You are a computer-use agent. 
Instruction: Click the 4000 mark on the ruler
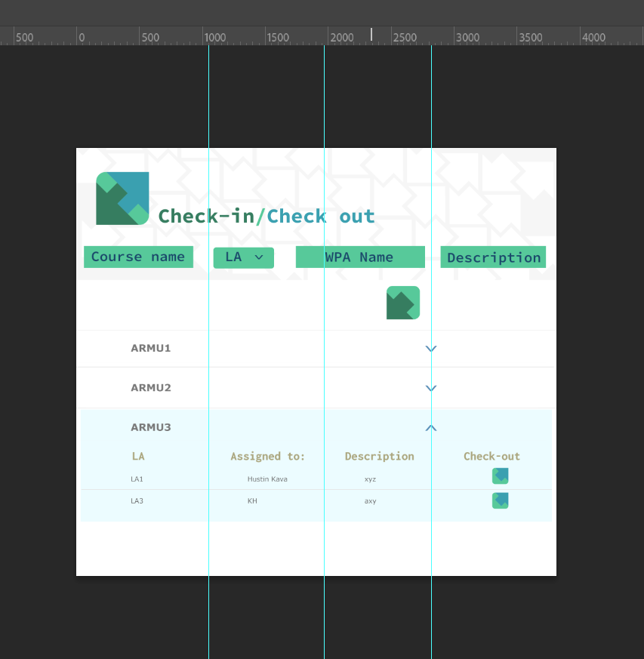(593, 38)
